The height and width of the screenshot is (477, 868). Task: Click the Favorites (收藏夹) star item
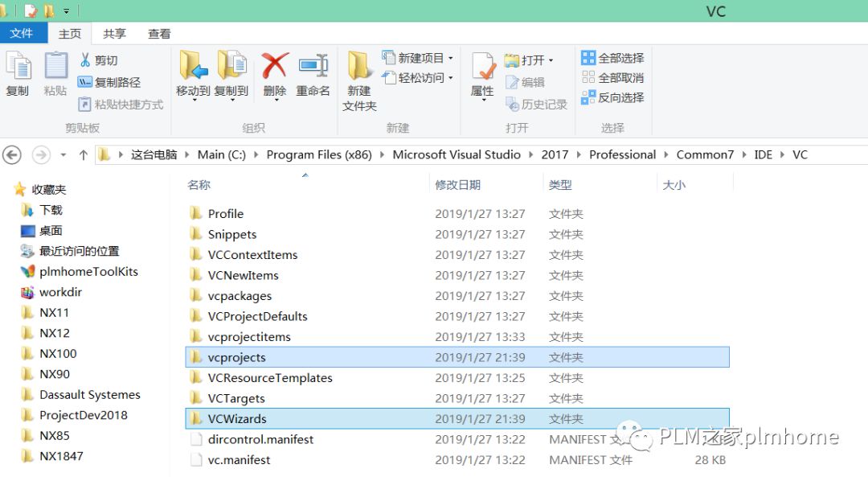pyautogui.click(x=40, y=190)
